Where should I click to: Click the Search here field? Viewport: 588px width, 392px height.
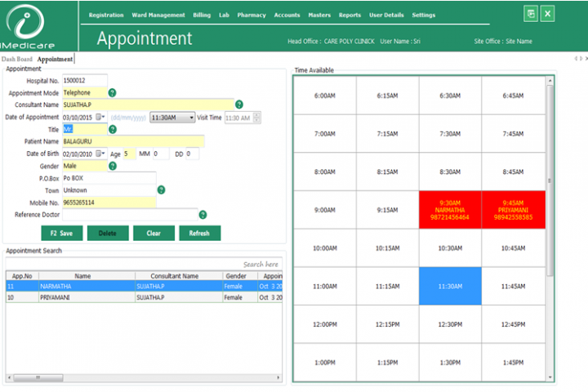(x=261, y=265)
